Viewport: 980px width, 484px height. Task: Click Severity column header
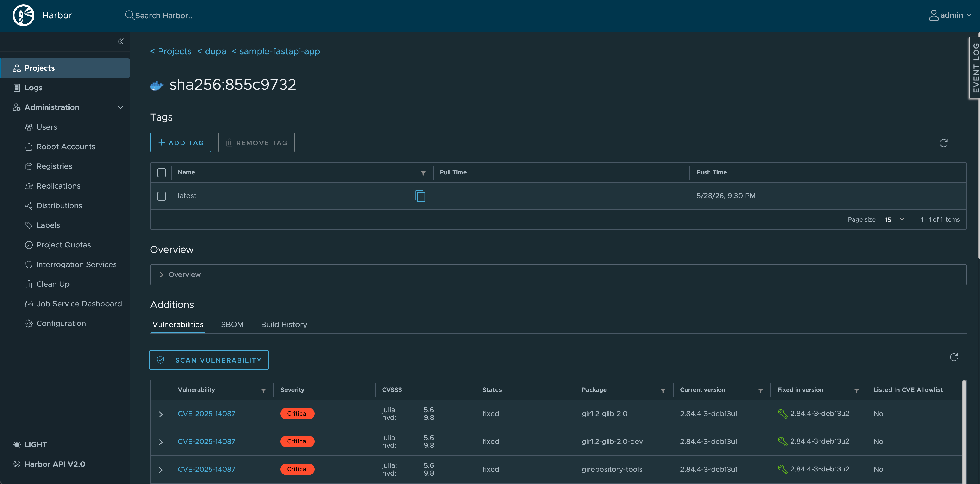[x=292, y=390]
